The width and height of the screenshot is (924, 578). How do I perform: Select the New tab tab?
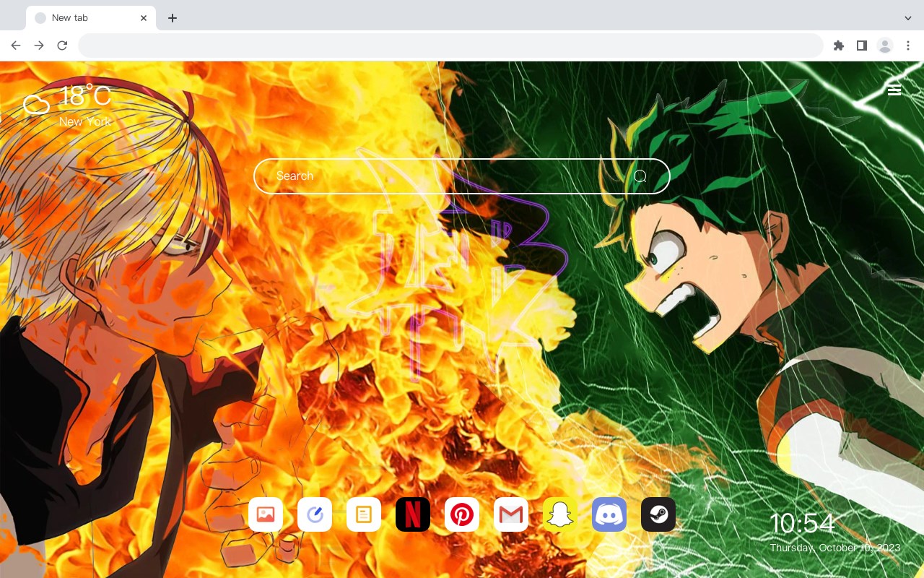click(91, 18)
